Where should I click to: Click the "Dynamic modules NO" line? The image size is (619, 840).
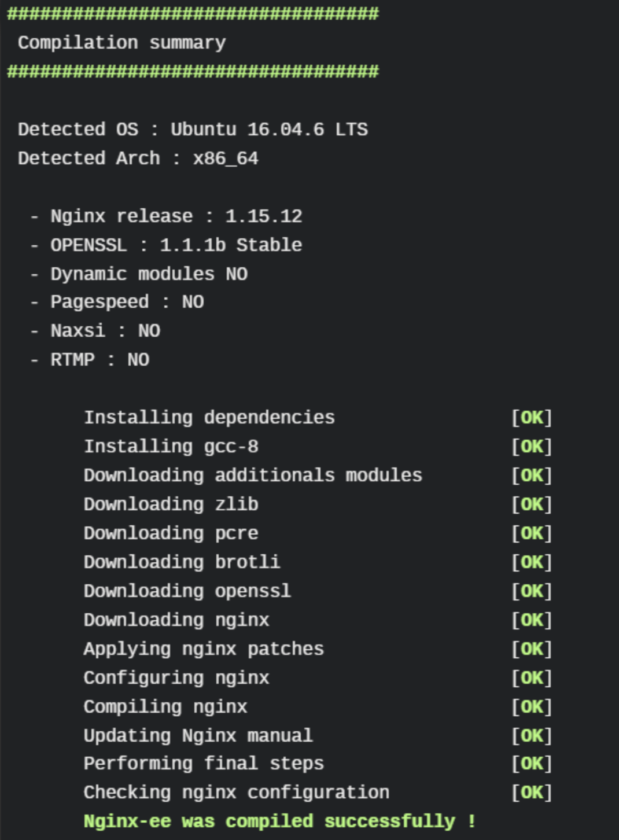149,274
